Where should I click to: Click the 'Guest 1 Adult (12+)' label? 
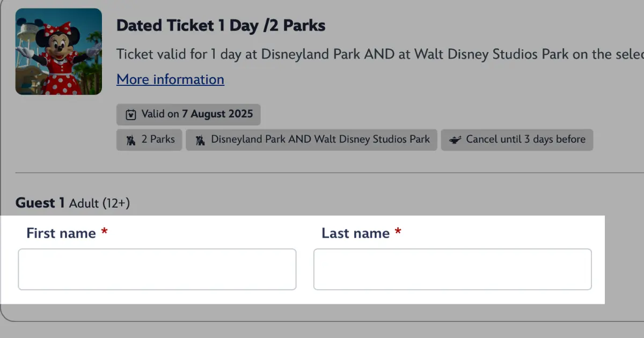point(72,203)
